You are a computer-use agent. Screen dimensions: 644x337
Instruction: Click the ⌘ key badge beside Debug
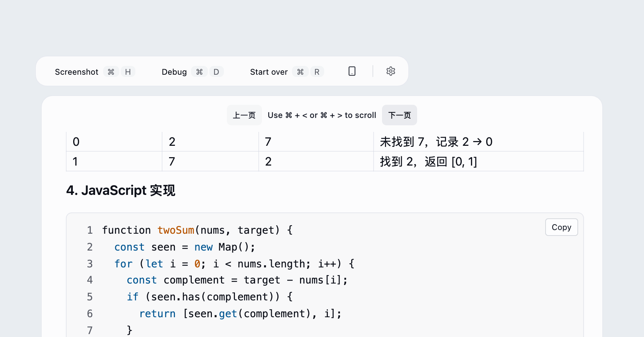[199, 72]
